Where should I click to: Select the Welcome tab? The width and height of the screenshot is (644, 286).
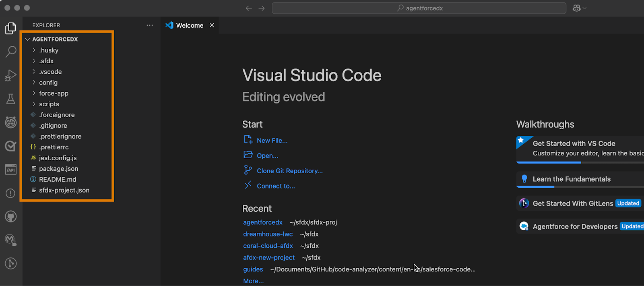[x=190, y=25]
